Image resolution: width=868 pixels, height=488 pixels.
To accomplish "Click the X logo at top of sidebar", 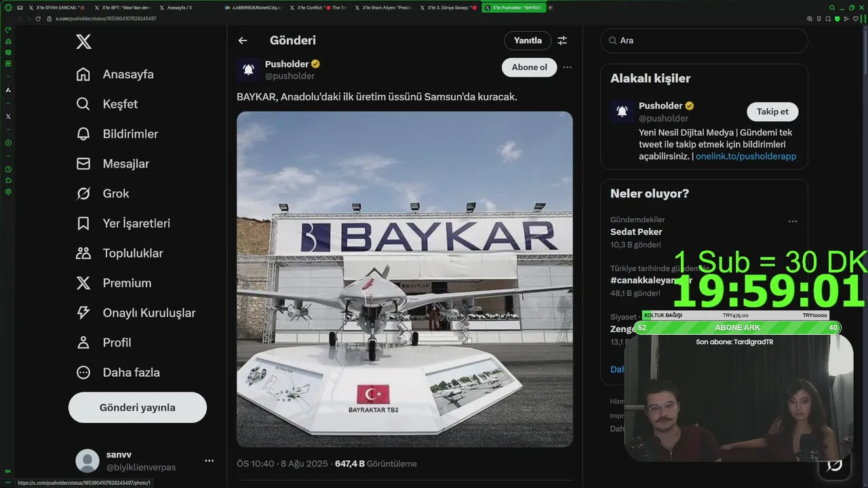I will tap(83, 42).
